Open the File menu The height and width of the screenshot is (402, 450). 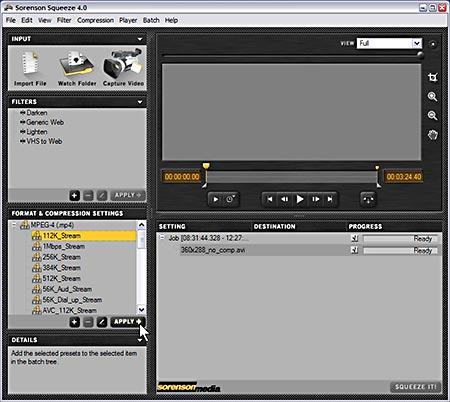point(11,20)
